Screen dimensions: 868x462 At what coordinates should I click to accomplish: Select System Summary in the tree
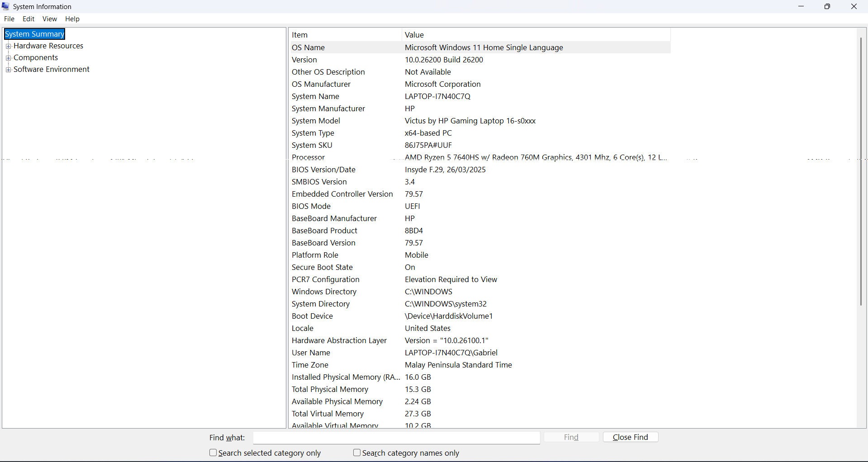(x=34, y=34)
